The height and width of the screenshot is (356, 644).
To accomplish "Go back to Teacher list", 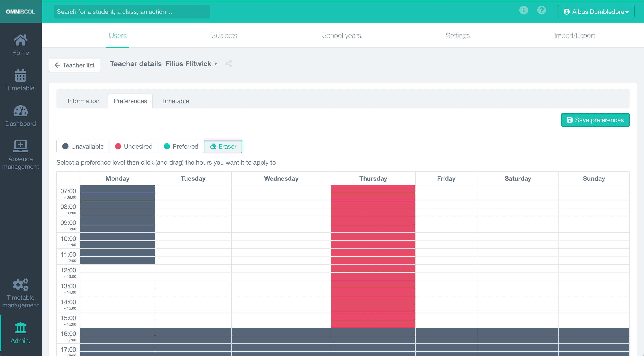I will [75, 65].
